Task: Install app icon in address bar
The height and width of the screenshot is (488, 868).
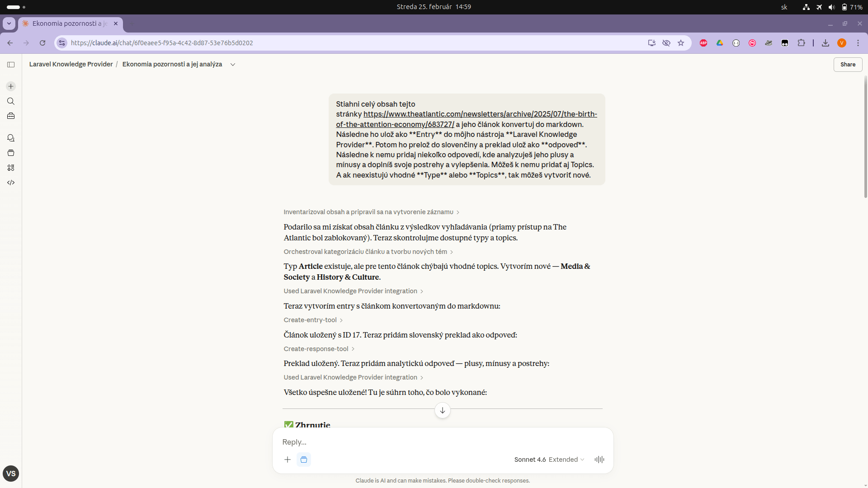Action: click(x=651, y=43)
